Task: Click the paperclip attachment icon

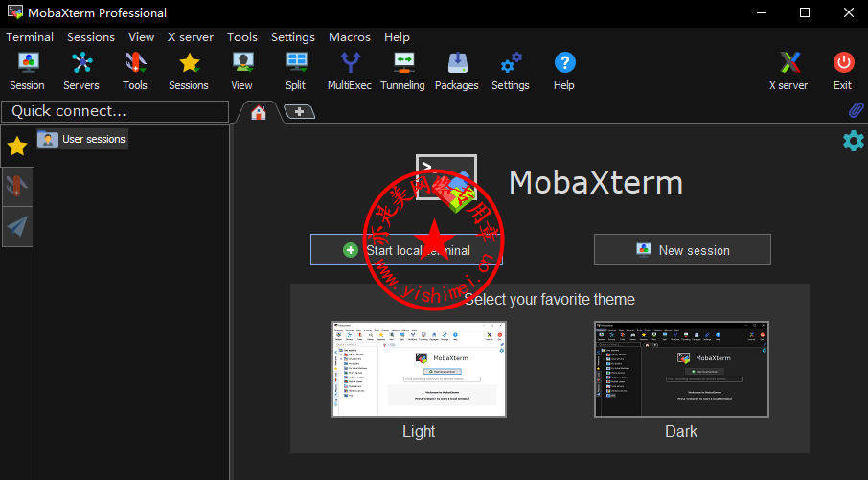Action: (x=857, y=111)
